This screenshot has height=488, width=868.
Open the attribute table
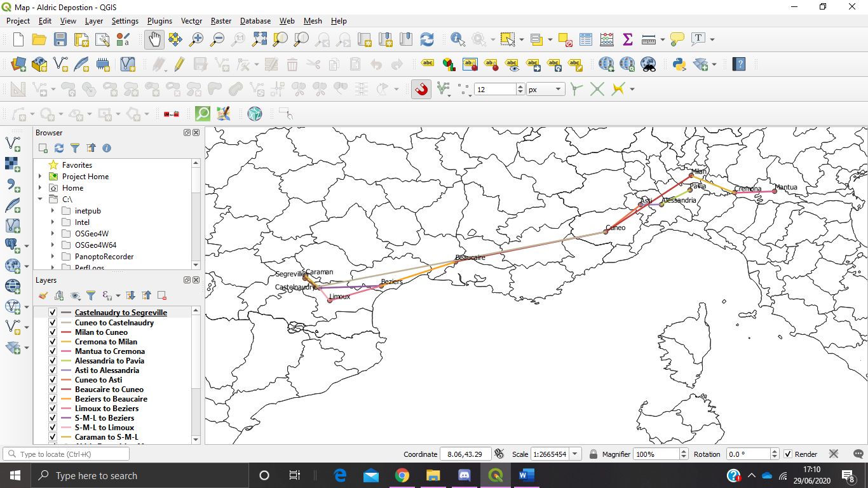click(x=586, y=39)
